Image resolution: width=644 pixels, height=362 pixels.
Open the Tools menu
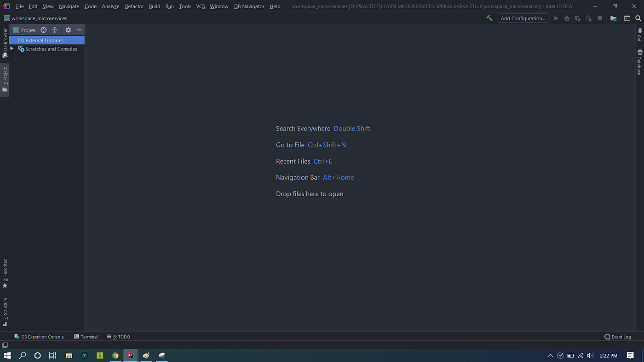(185, 6)
